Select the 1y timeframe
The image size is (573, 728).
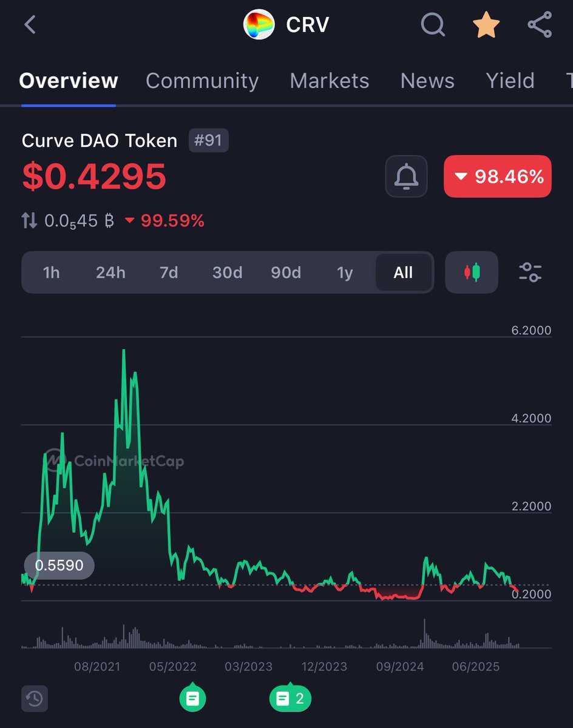pos(345,272)
